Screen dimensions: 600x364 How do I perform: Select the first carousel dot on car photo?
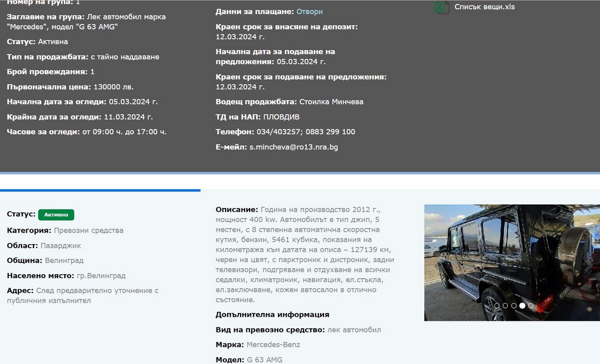[497, 306]
